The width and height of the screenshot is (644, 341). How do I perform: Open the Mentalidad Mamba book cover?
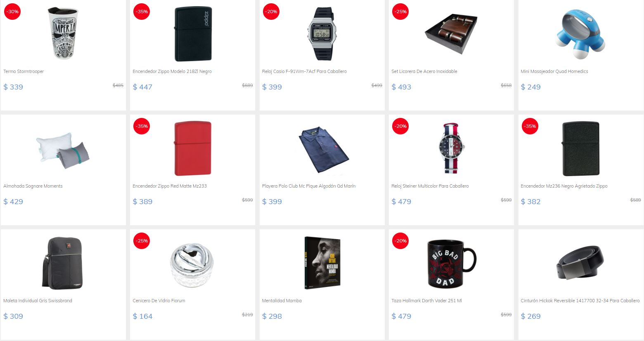322,263
